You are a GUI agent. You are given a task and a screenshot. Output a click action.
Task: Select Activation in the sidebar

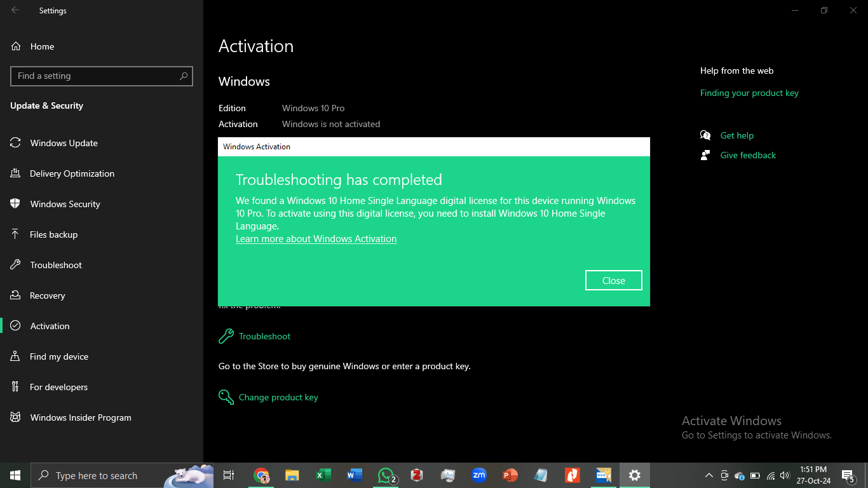point(102,326)
